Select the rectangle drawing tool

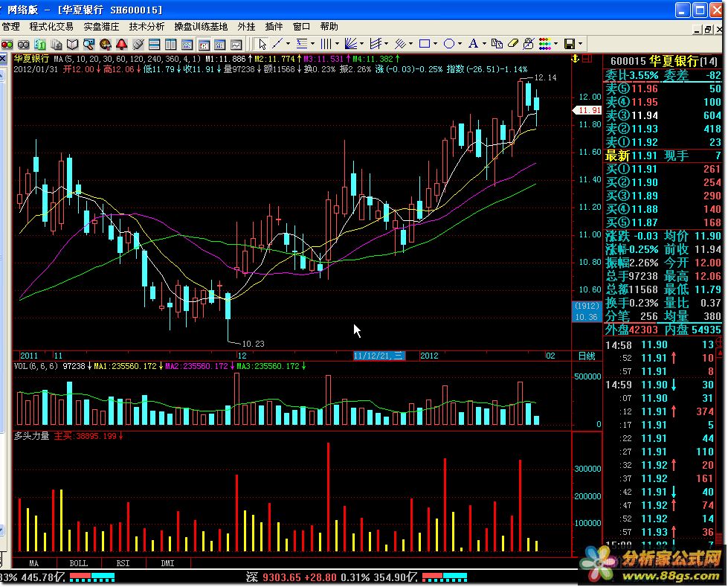tap(425, 44)
